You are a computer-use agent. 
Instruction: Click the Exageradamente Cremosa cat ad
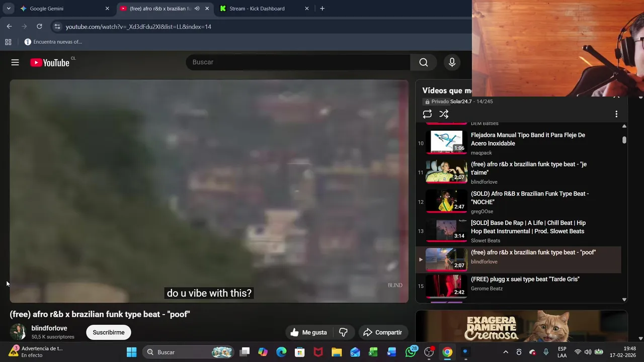[x=521, y=326]
